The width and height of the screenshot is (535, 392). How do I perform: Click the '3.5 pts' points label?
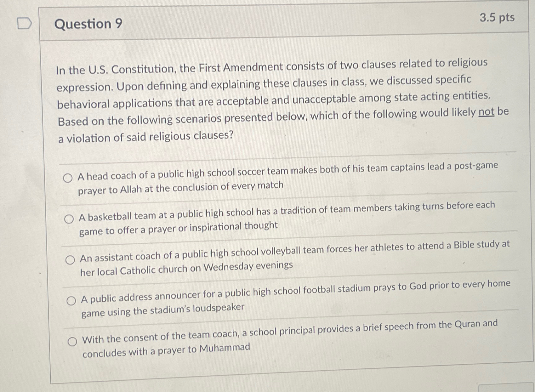click(497, 17)
